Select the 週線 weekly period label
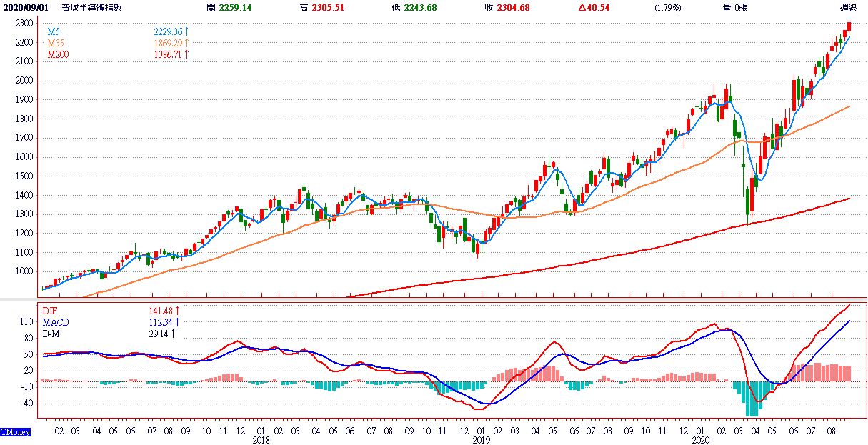 pyautogui.click(x=849, y=8)
